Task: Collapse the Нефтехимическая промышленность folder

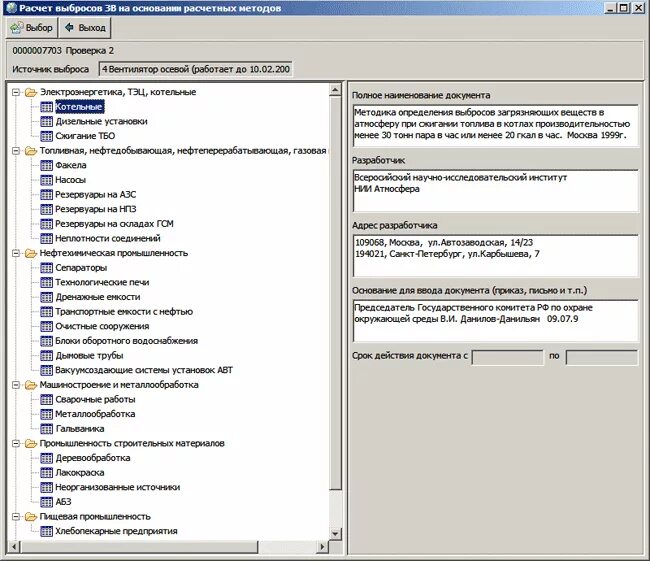Action: click(x=16, y=253)
